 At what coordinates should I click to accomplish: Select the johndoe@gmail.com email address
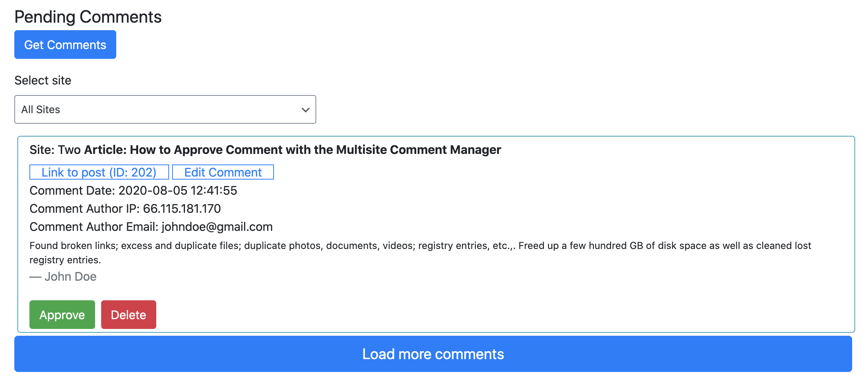217,227
